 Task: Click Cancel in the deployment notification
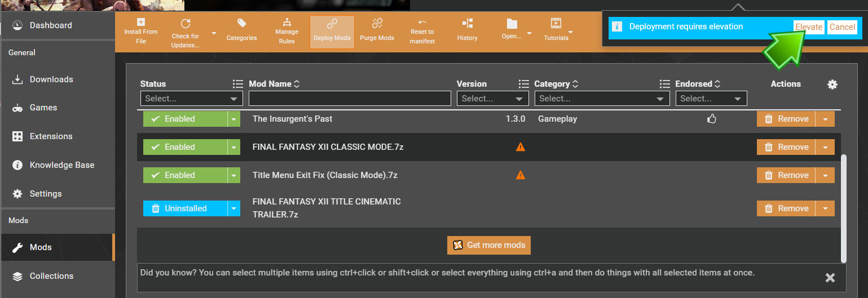pos(843,27)
